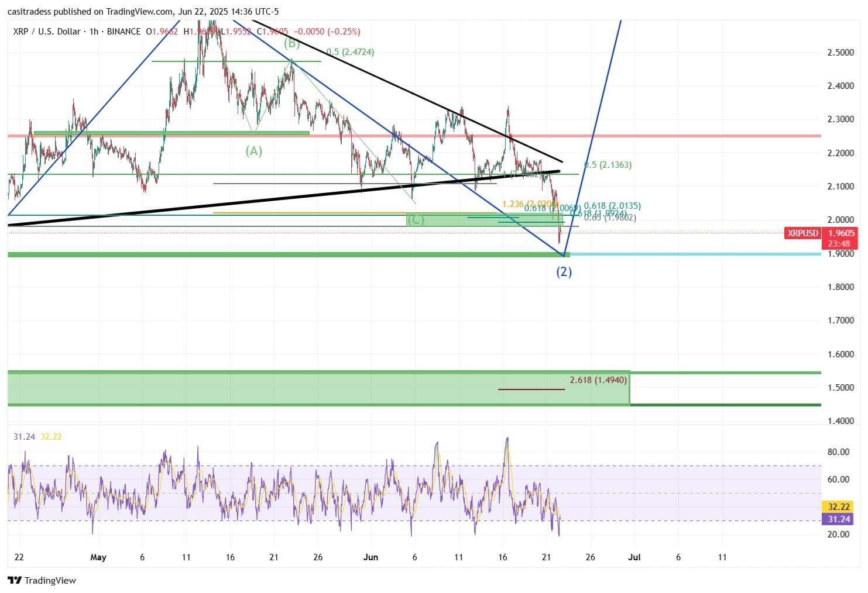Open the BINANCE exchange selector
The image size is (868, 593).
123,32
